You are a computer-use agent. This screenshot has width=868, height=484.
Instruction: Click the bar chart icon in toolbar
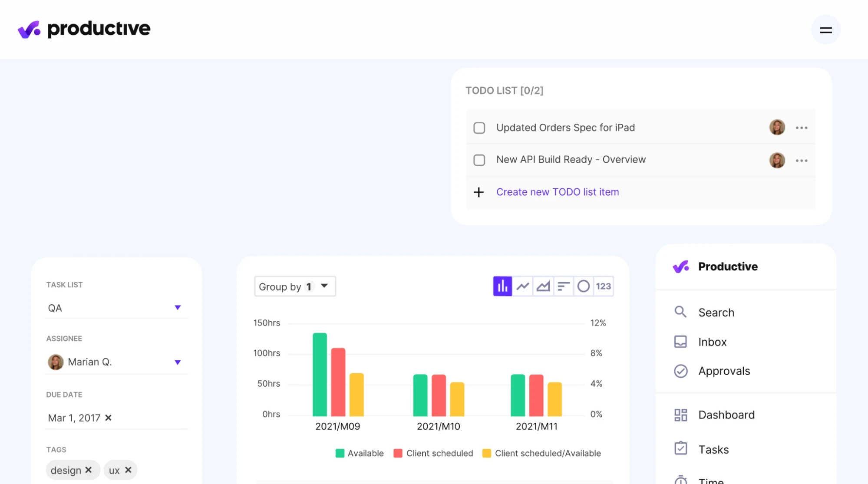[x=502, y=286]
